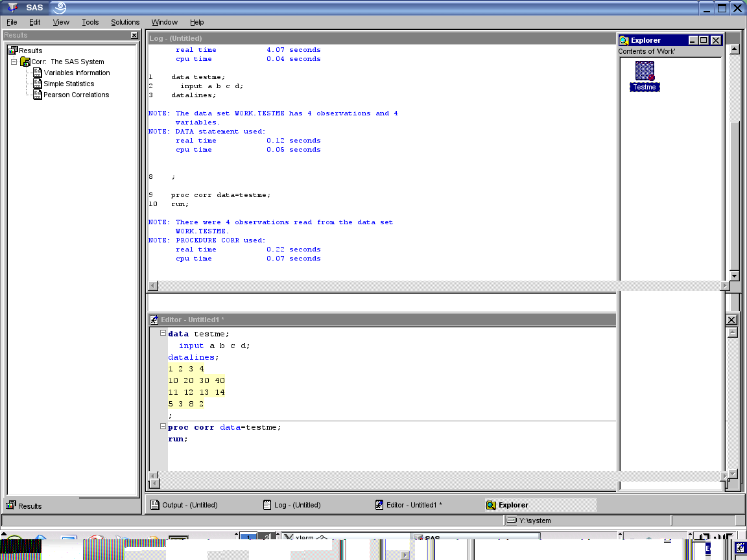
Task: Click the Editor icon in Editor title bar
Action: tap(154, 320)
